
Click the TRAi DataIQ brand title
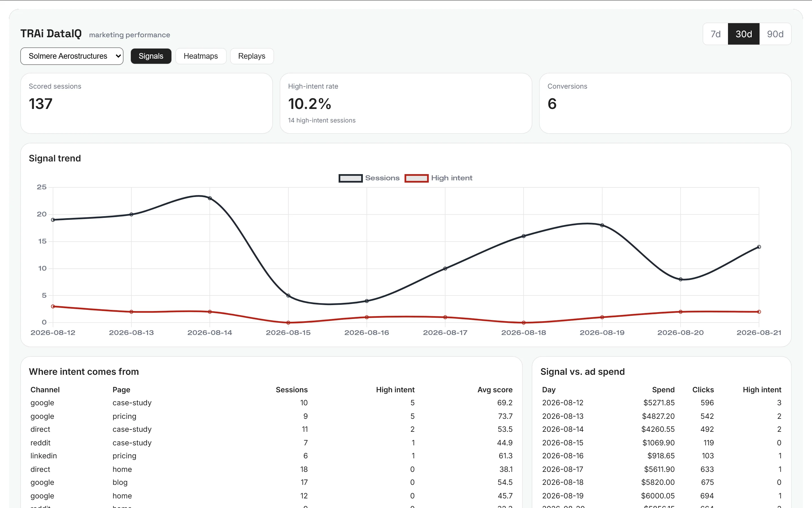click(51, 34)
